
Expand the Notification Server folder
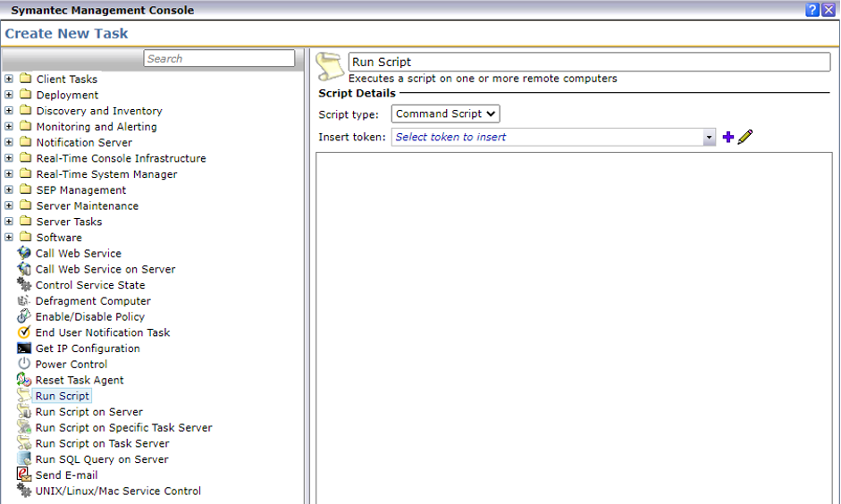[9, 142]
